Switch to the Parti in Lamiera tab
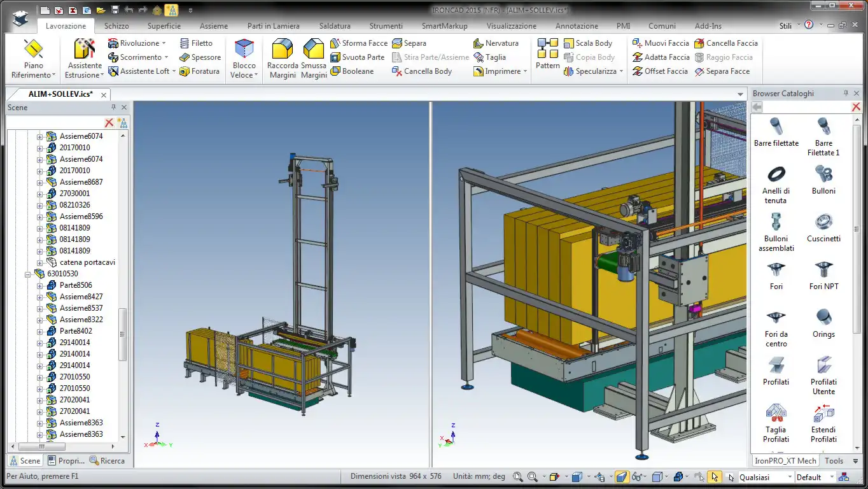 (x=273, y=26)
